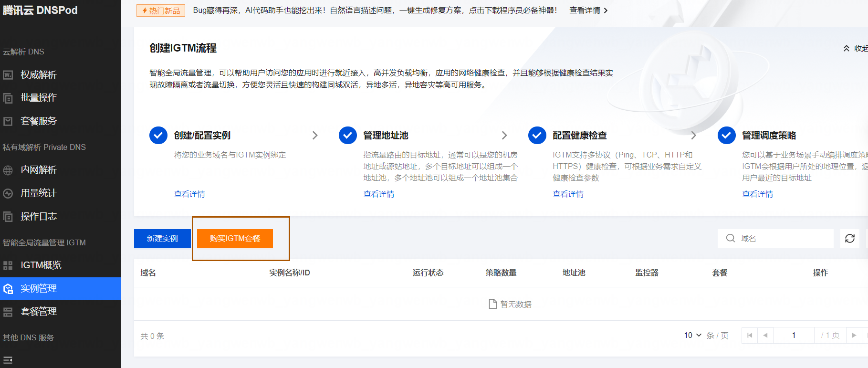
Task: Click the 域名 column header
Action: pos(148,273)
